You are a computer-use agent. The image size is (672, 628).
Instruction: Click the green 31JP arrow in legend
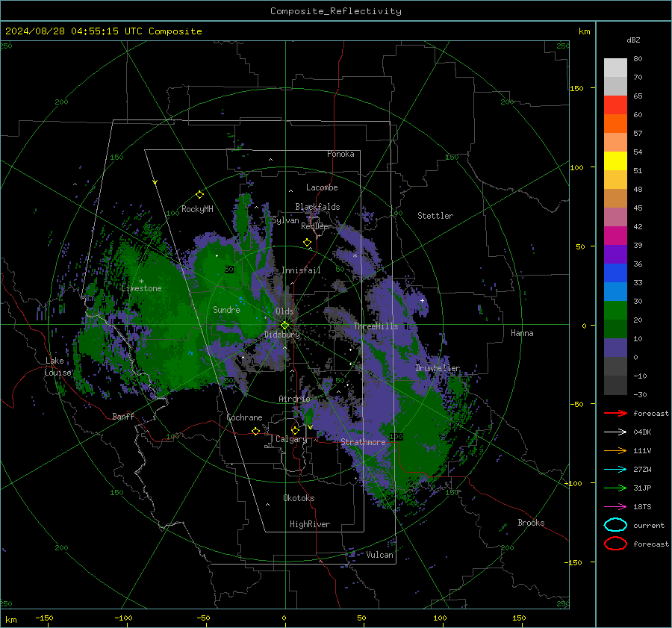pyautogui.click(x=615, y=488)
